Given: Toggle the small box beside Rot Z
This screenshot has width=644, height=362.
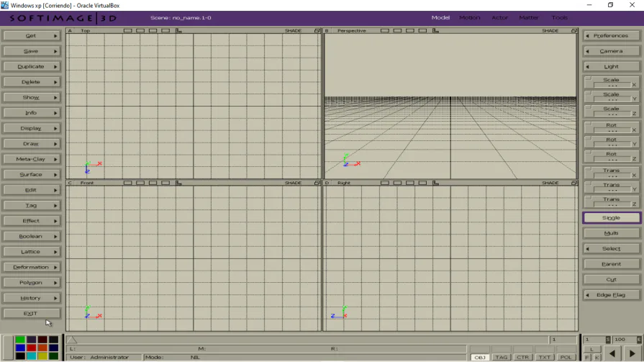Looking at the screenshot, I should click(588, 153).
